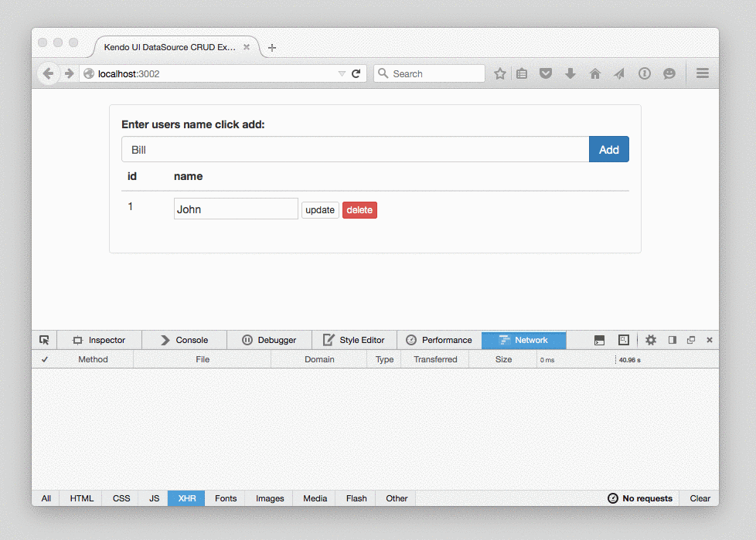Toggle the HTML request filter
Screen dimensions: 756x540
(80, 498)
